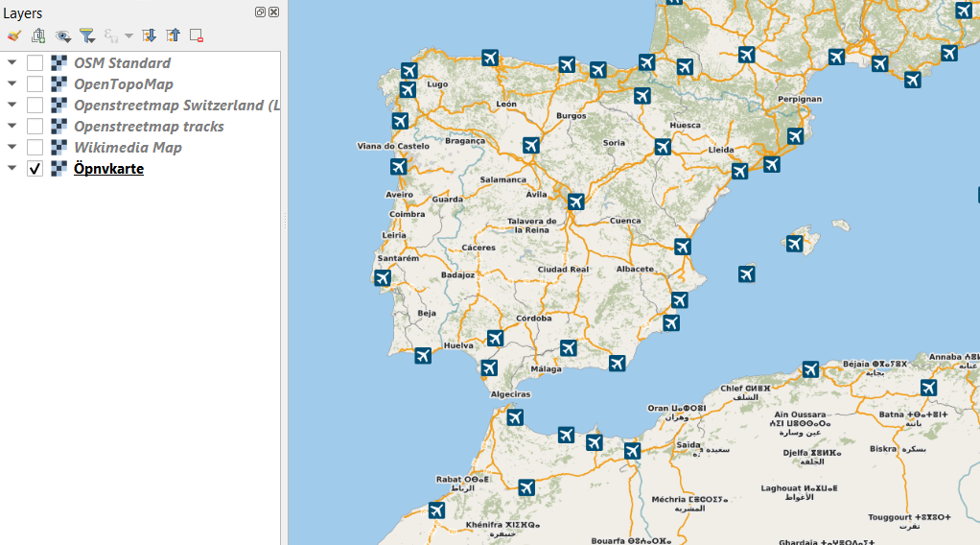Open the Manage Map Themes eye icon
The height and width of the screenshot is (545, 980).
(x=62, y=36)
